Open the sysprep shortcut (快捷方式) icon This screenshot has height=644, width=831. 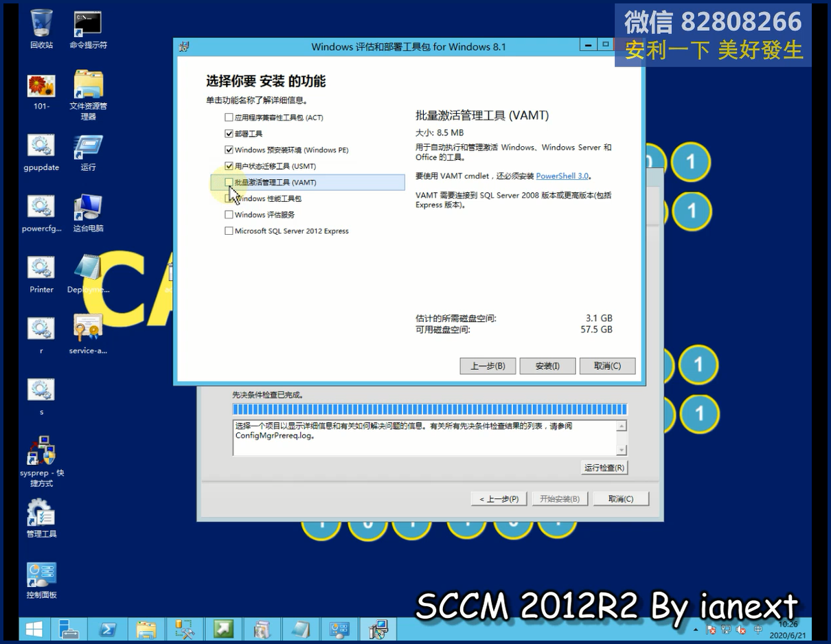[41, 461]
